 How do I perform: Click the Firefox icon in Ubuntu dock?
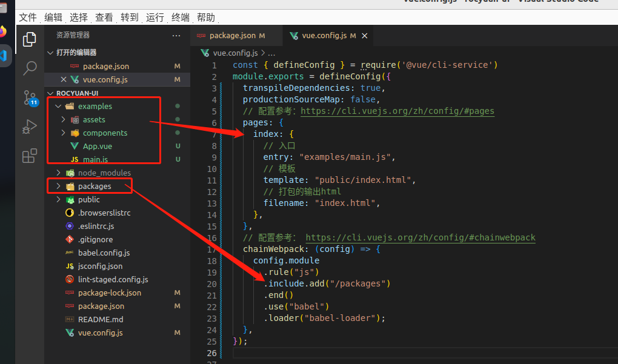point(2,31)
